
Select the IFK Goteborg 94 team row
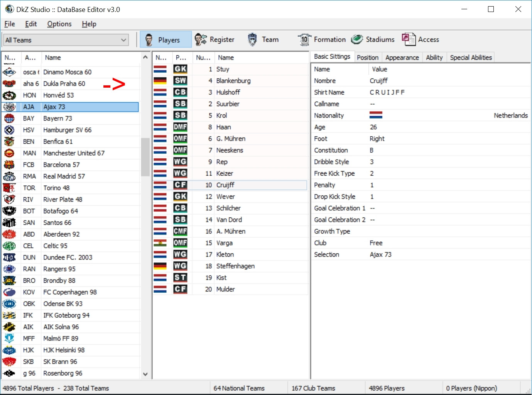pyautogui.click(x=70, y=315)
